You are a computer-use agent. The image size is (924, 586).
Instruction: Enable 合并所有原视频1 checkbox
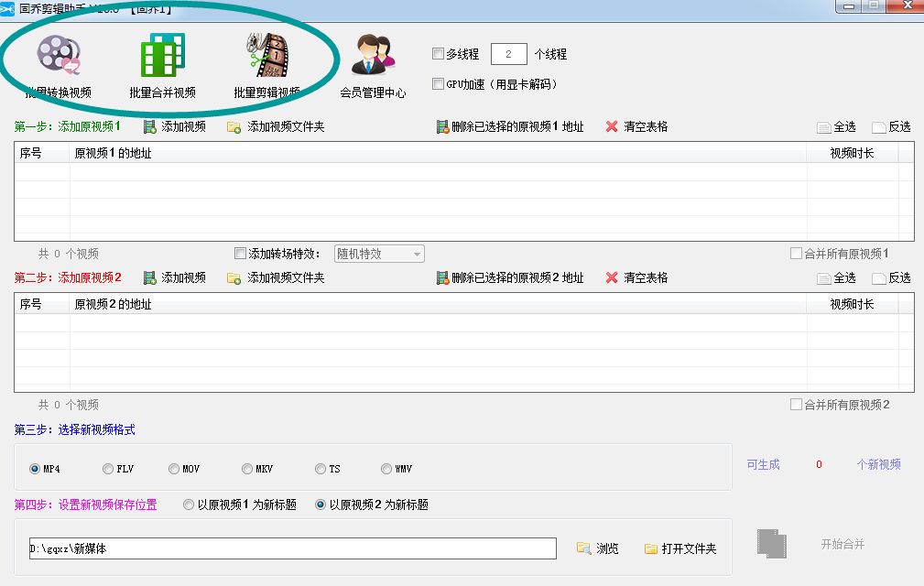pyautogui.click(x=795, y=253)
